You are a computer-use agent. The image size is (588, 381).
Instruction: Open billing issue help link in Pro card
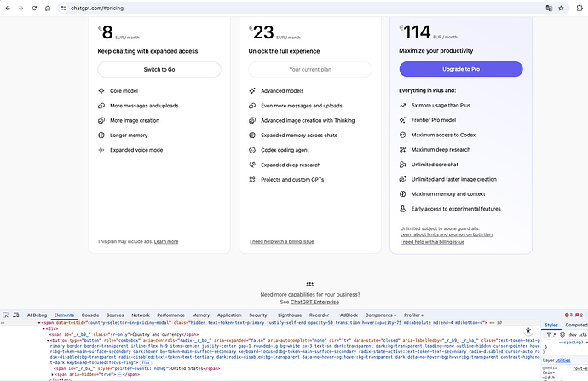click(432, 242)
